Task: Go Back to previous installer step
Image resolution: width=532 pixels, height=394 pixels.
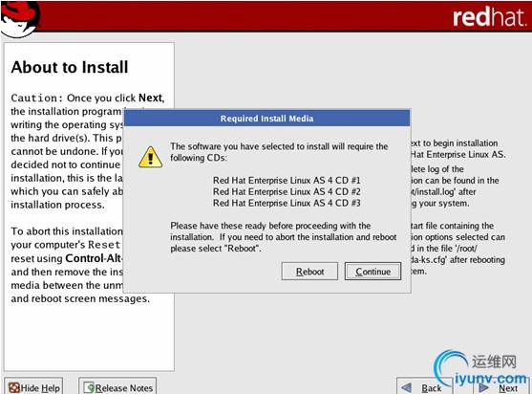Action: [424, 387]
